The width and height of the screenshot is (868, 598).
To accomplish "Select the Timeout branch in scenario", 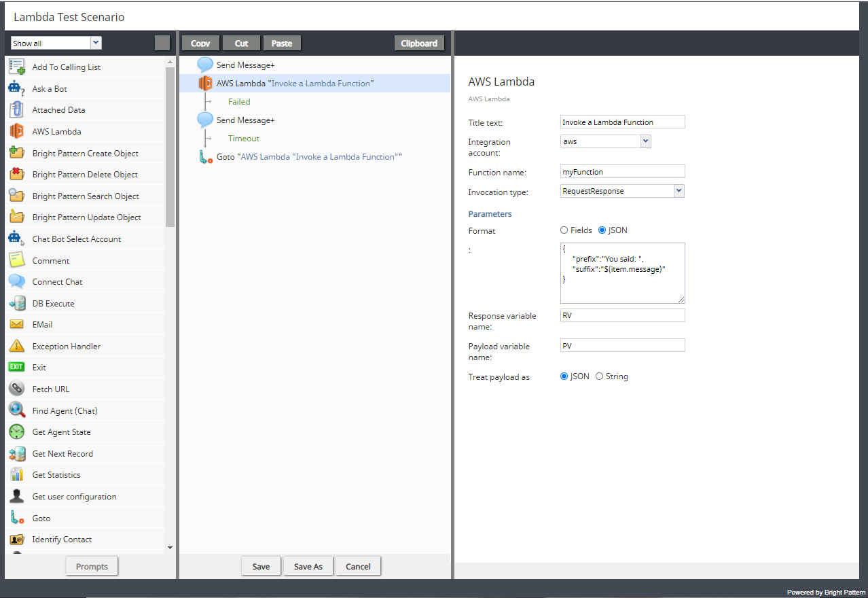I will pyautogui.click(x=243, y=138).
